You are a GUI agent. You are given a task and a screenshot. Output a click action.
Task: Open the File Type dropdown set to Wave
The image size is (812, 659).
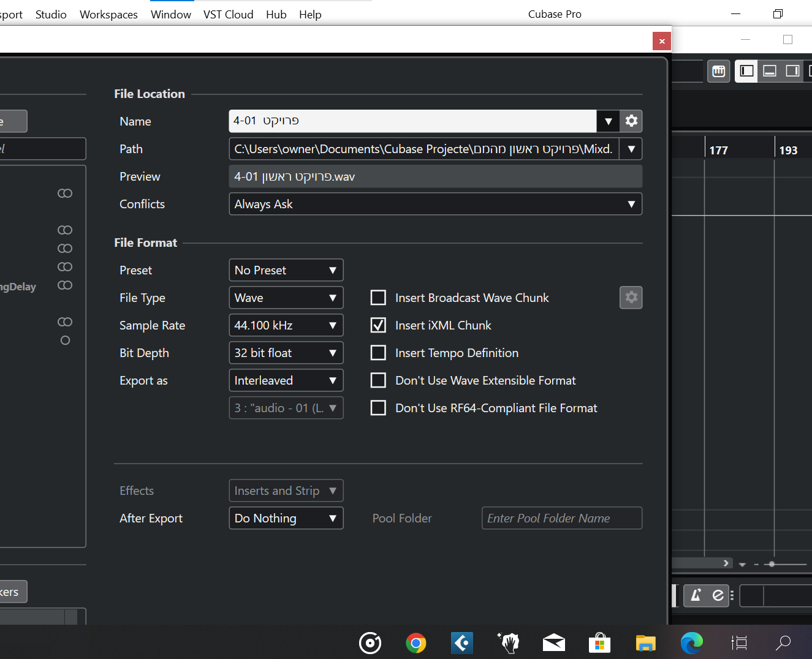tap(286, 298)
